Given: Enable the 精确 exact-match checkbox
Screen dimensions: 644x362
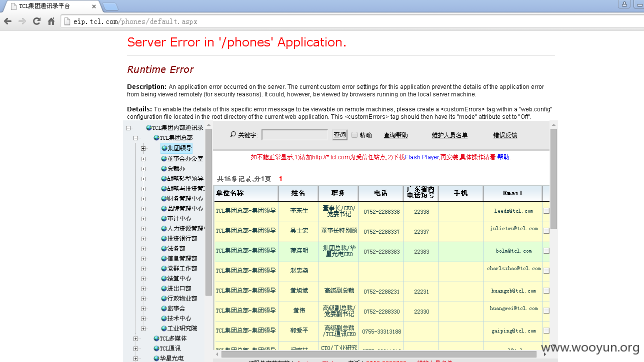Looking at the screenshot, I should (354, 135).
